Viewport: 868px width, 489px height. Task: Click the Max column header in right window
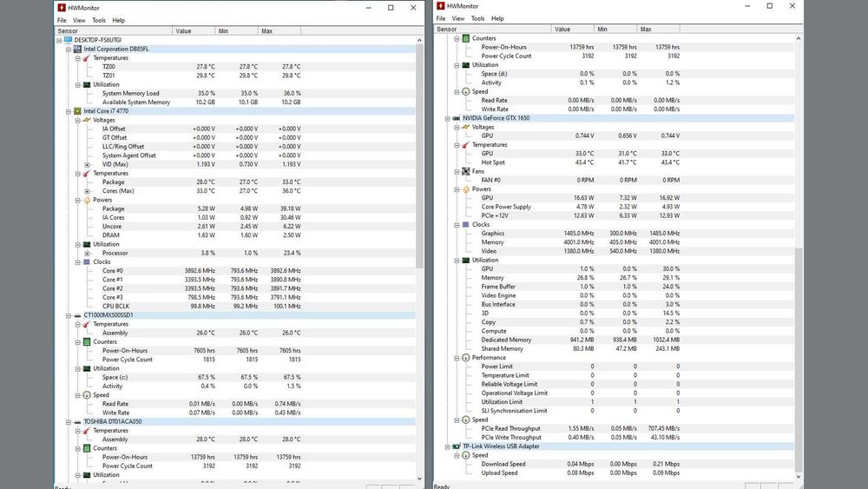[658, 29]
